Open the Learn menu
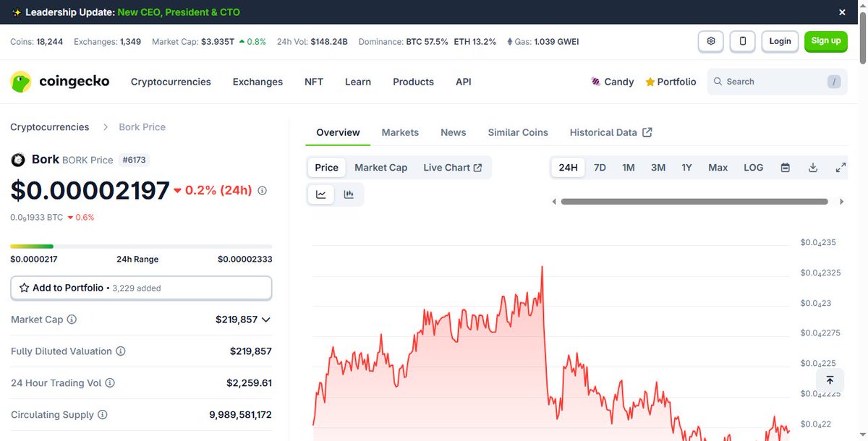 tap(358, 82)
